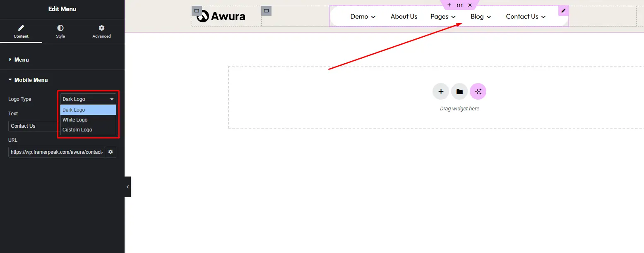Open the Advanced tab
The image size is (644, 253).
coord(101,32)
